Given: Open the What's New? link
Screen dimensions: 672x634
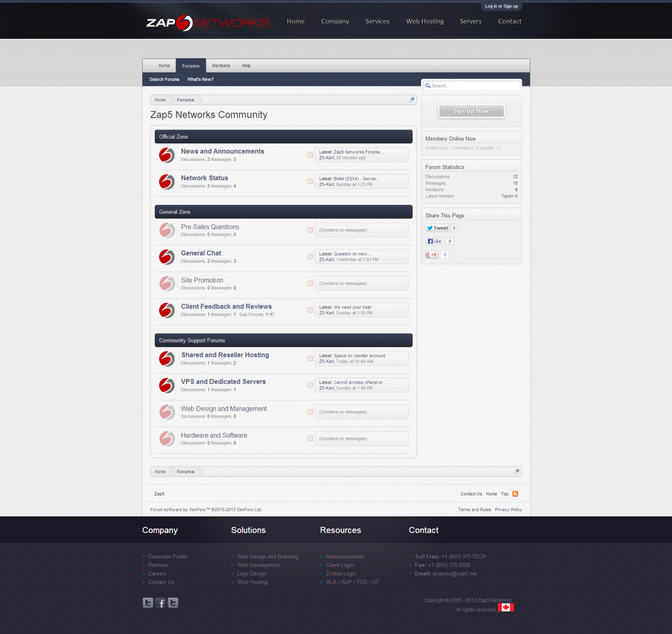Looking at the screenshot, I should (201, 79).
